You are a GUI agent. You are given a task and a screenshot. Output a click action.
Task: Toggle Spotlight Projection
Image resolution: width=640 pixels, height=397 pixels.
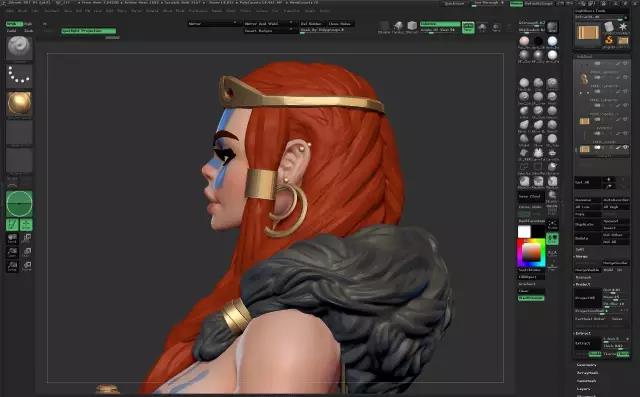point(89,31)
